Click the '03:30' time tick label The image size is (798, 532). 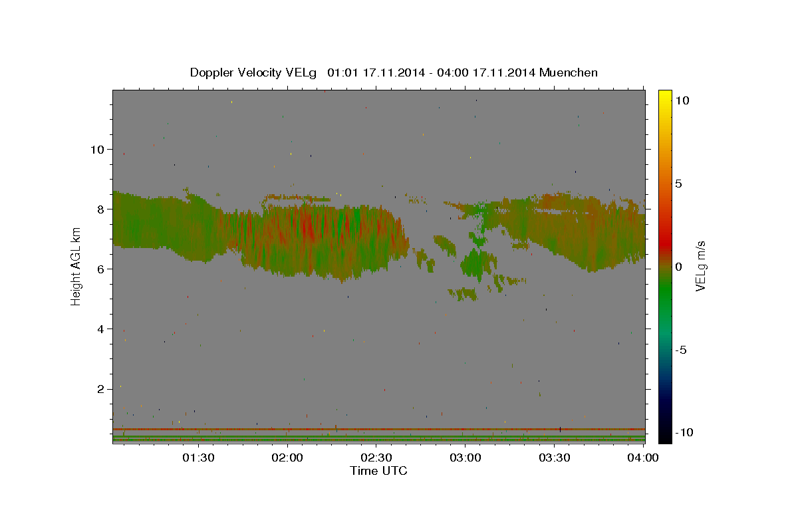point(555,458)
